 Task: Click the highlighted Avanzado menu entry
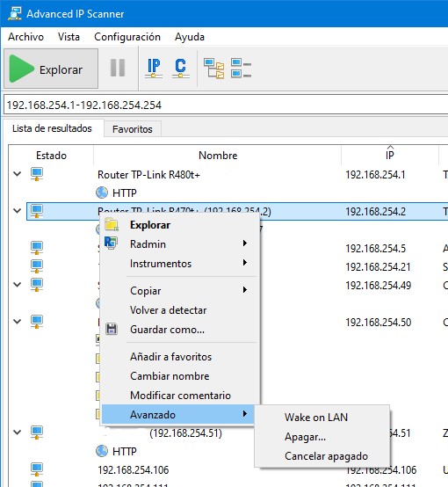(178, 414)
